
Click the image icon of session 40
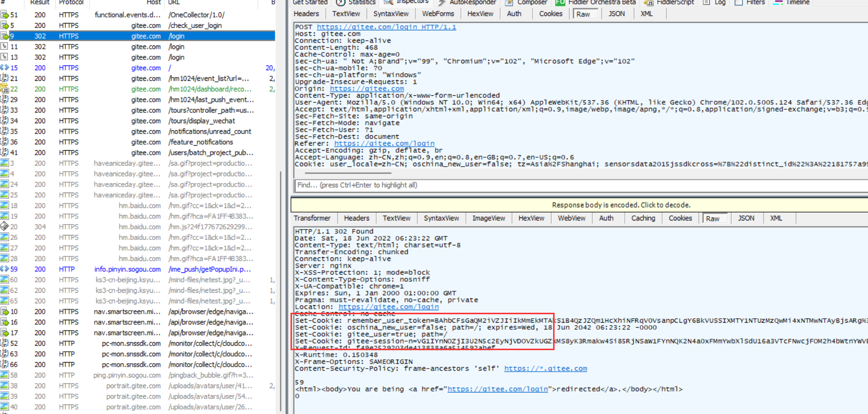pyautogui.click(x=5, y=407)
